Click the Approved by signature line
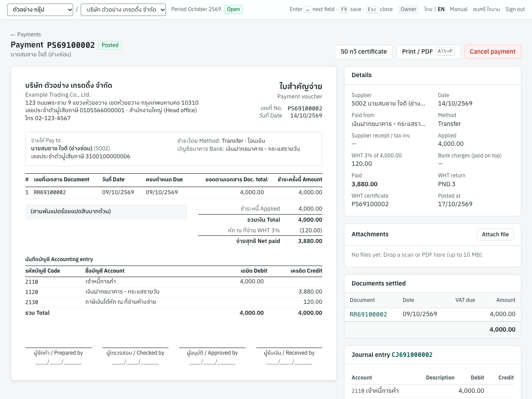The height and width of the screenshot is (399, 532). 212,353
